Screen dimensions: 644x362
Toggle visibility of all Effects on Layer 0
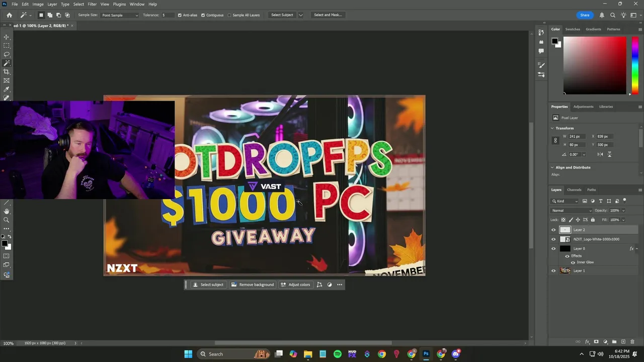tap(567, 256)
